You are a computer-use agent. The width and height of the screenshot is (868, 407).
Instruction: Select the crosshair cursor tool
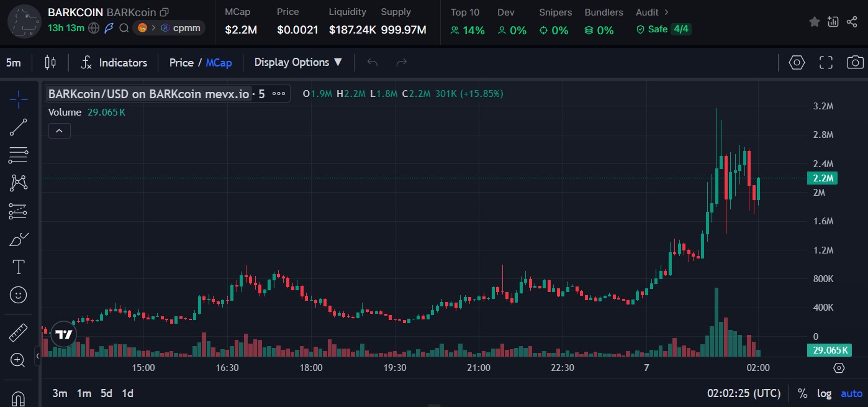19,98
